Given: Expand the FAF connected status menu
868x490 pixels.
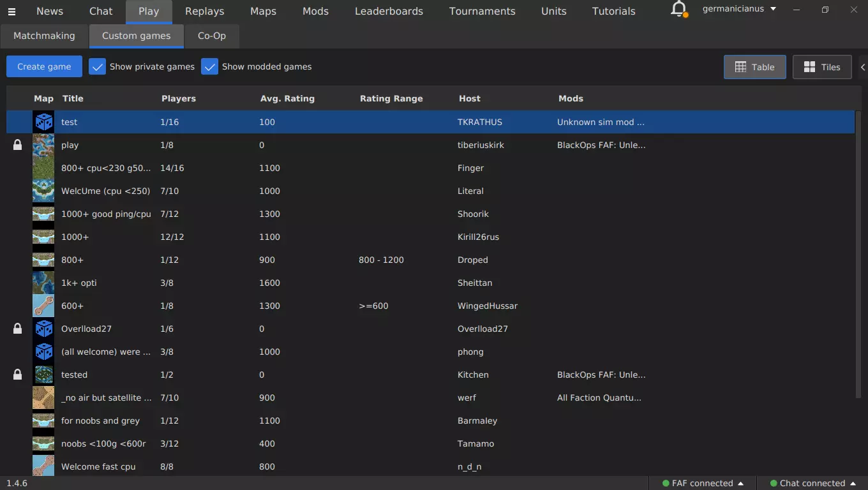Looking at the screenshot, I should 702,483.
